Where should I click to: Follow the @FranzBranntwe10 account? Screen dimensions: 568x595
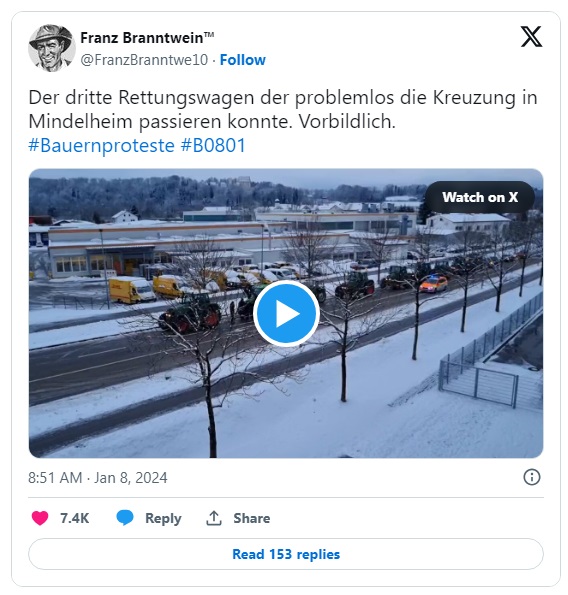point(243,60)
